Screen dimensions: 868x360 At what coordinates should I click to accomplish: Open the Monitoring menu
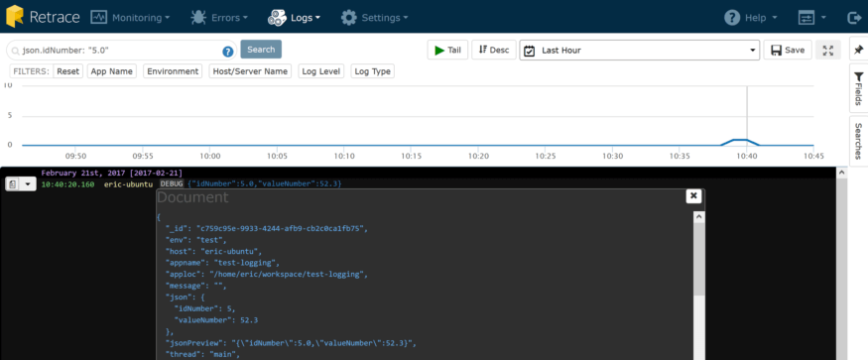(x=130, y=18)
